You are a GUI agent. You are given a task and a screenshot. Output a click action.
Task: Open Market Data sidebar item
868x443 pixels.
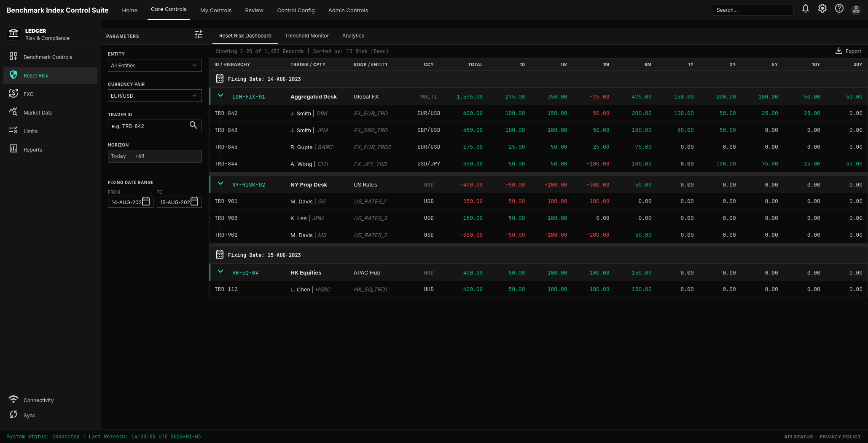(50, 112)
